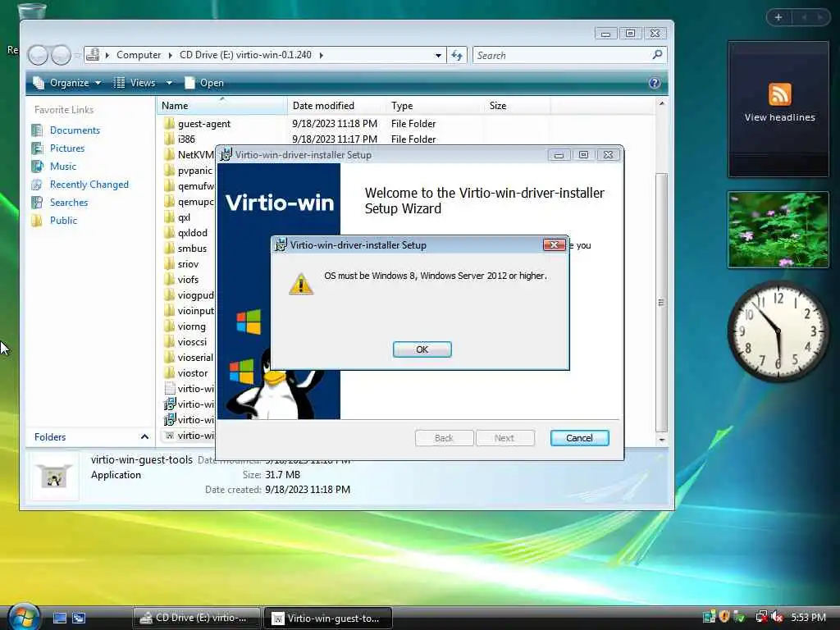The image size is (840, 630).
Task: Open Searches favorite link
Action: click(x=69, y=203)
